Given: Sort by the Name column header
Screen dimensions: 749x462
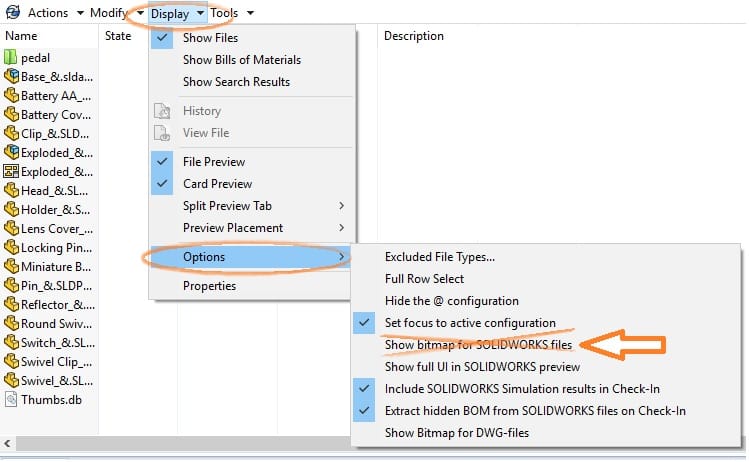Looking at the screenshot, I should (21, 36).
